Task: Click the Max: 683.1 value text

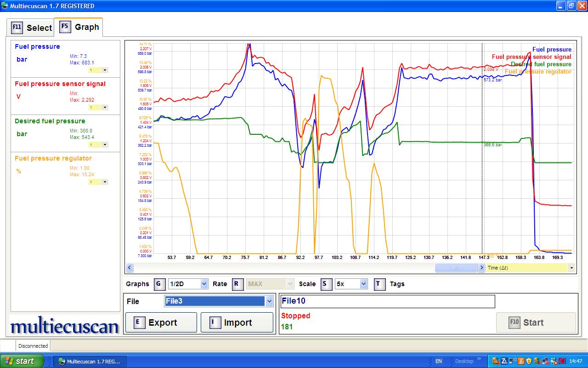Action: click(x=82, y=63)
